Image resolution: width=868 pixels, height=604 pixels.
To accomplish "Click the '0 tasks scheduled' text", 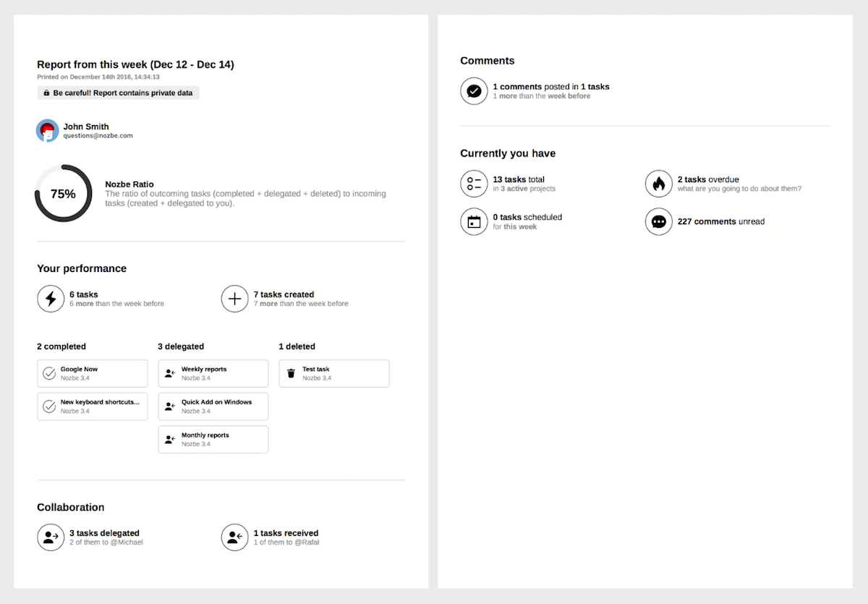I will (527, 217).
